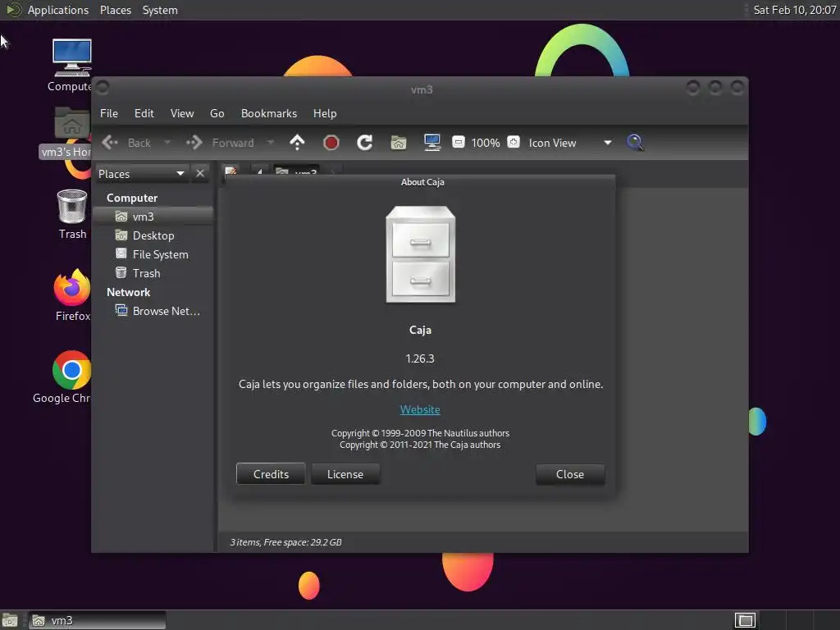This screenshot has width=840, height=630.
Task: Click the search magnifier icon
Action: click(636, 143)
